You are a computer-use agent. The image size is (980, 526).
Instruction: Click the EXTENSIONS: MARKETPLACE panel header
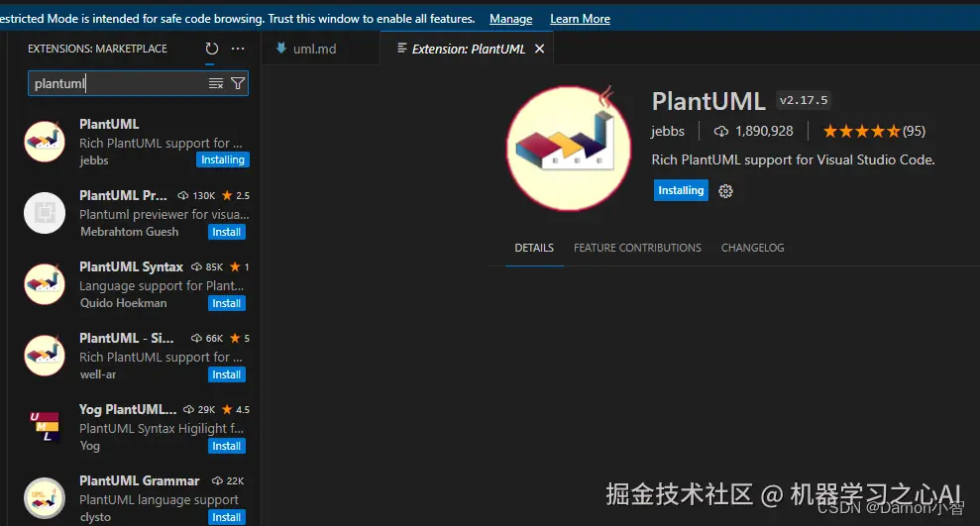[x=97, y=49]
